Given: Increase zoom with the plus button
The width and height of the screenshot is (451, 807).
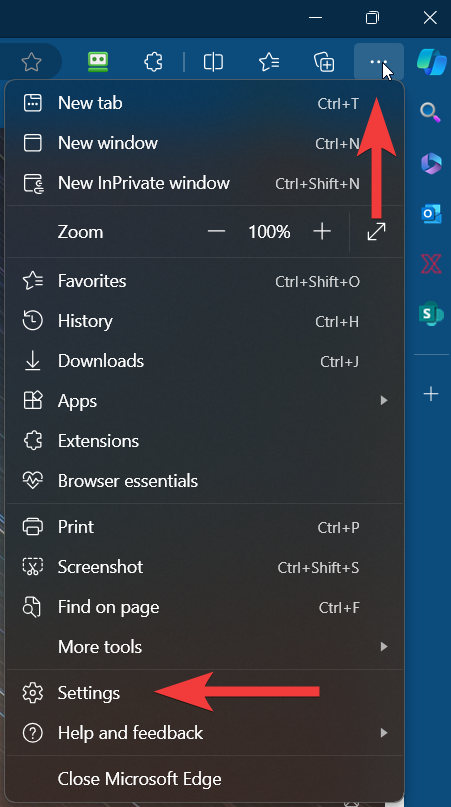Looking at the screenshot, I should (x=322, y=232).
